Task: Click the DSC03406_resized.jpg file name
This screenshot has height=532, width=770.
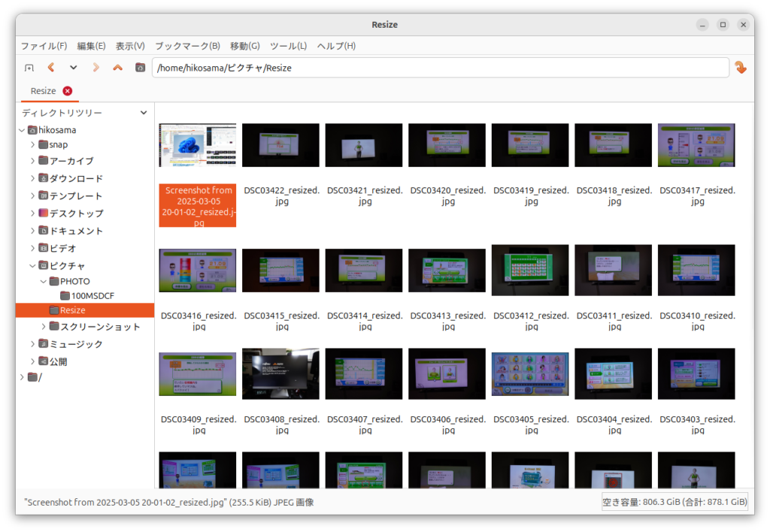Action: tap(448, 425)
